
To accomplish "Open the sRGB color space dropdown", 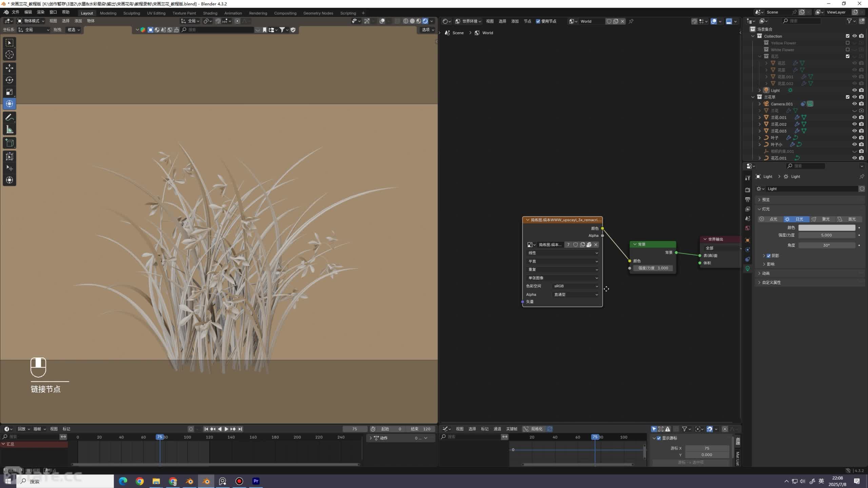I will (x=575, y=286).
